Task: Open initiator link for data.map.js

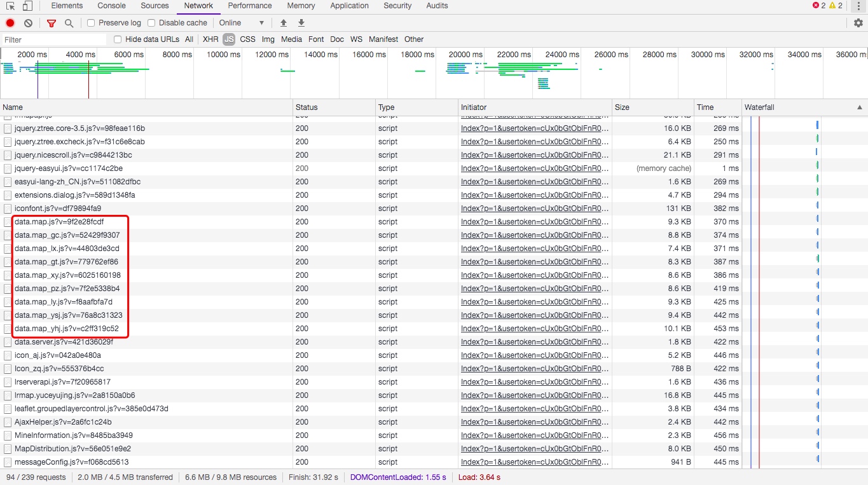Action: click(x=534, y=222)
